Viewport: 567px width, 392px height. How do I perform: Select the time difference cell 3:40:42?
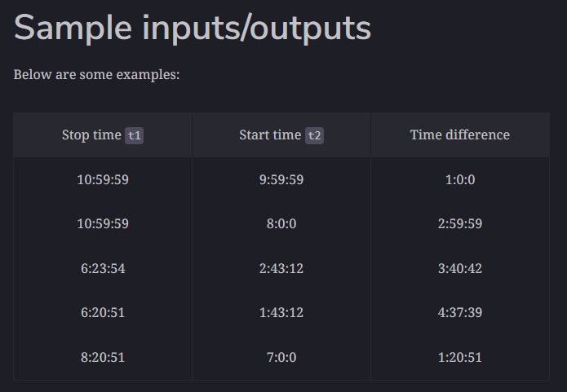coord(460,268)
